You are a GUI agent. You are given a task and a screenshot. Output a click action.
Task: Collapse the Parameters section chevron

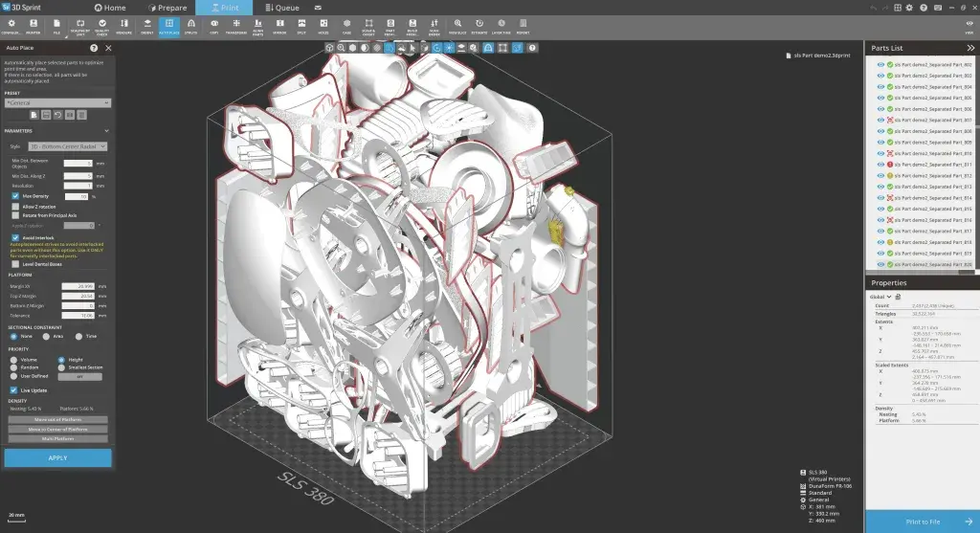(106, 131)
